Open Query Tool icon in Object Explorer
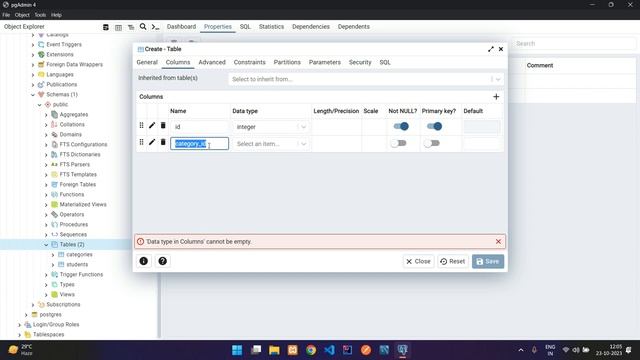This screenshot has height=360, width=640. [x=106, y=27]
